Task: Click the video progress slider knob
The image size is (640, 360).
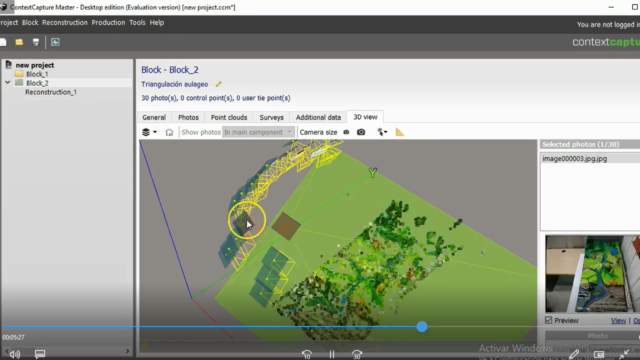Action: [x=422, y=327]
